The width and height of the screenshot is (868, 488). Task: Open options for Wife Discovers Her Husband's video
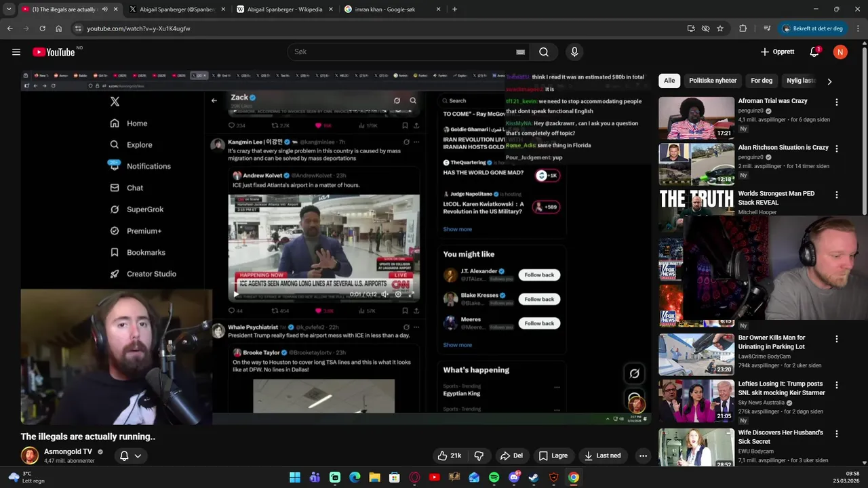point(836,434)
